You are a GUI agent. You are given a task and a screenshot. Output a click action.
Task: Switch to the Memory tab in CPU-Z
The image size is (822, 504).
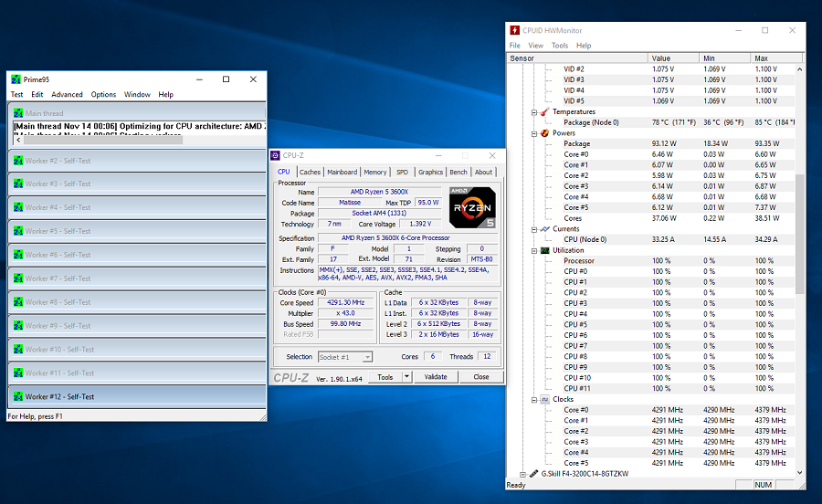click(x=374, y=172)
